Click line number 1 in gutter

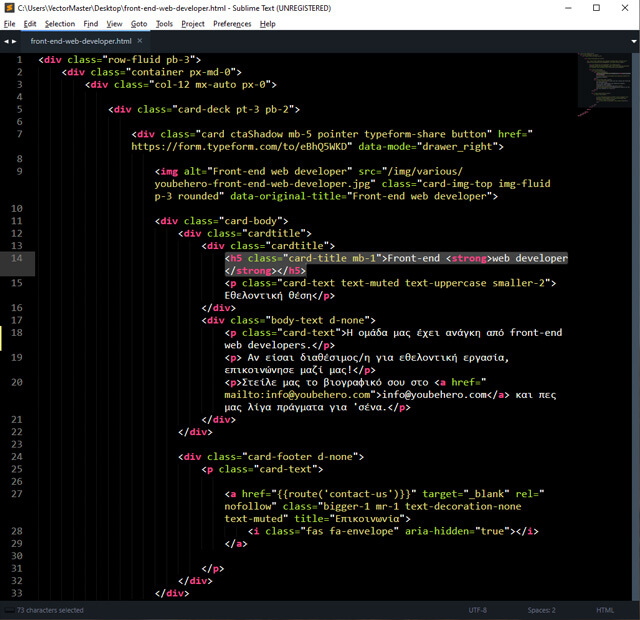19,60
